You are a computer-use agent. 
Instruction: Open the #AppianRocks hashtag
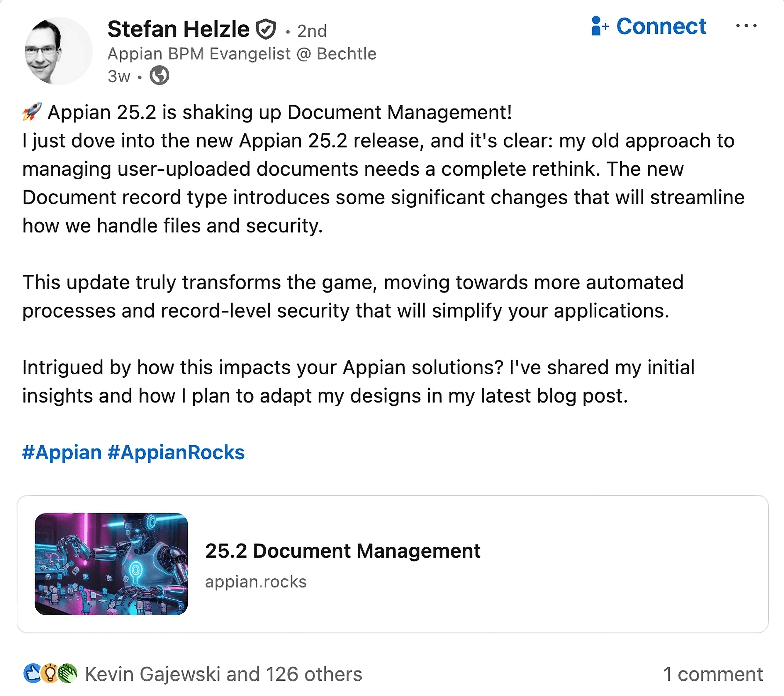click(x=176, y=452)
